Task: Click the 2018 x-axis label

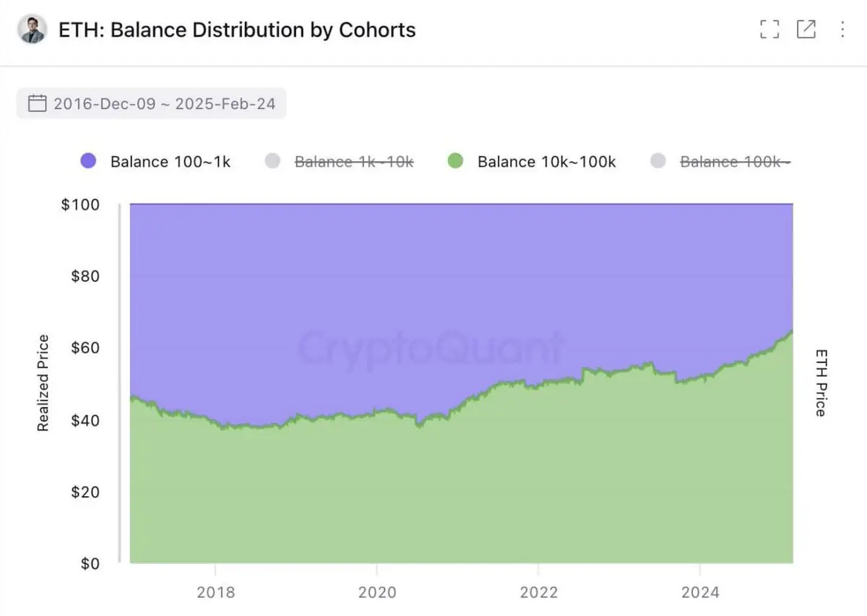Action: pyautogui.click(x=215, y=592)
